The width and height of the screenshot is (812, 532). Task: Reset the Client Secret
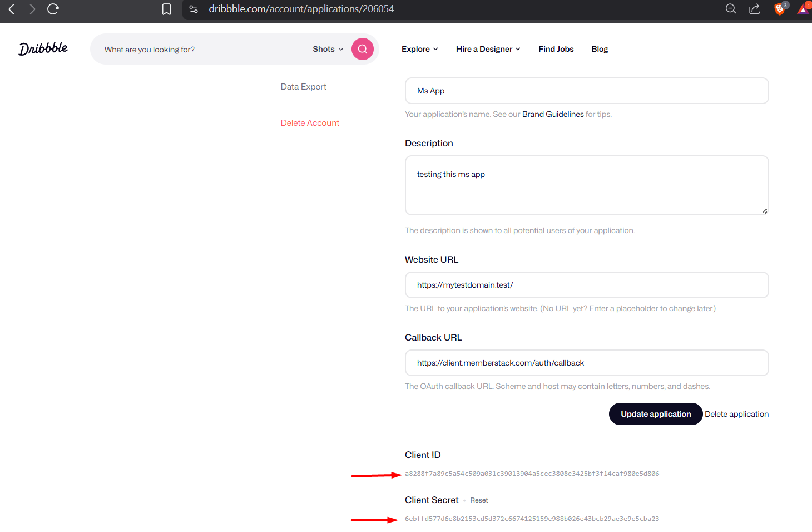point(479,500)
